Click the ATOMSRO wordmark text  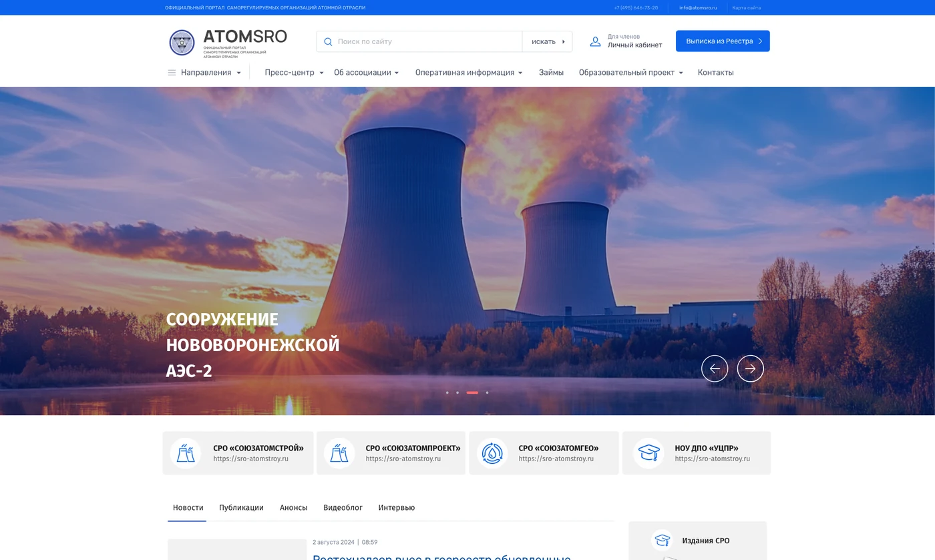(x=245, y=36)
